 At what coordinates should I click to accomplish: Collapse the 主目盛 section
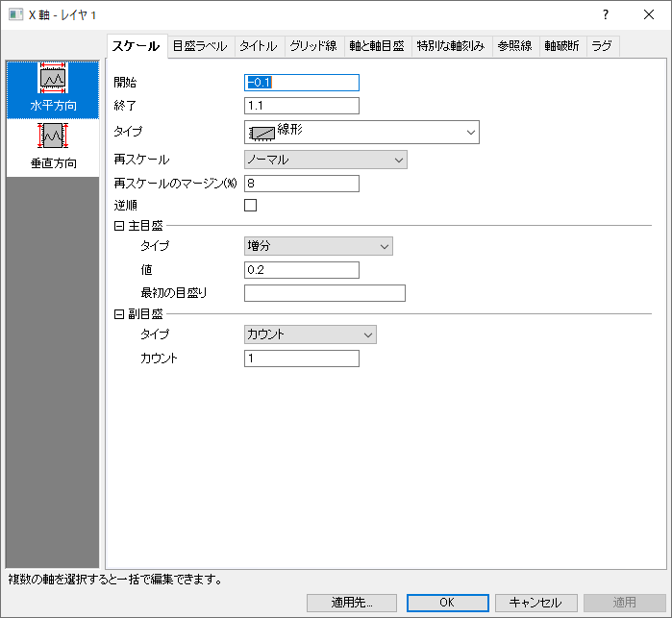click(x=118, y=226)
